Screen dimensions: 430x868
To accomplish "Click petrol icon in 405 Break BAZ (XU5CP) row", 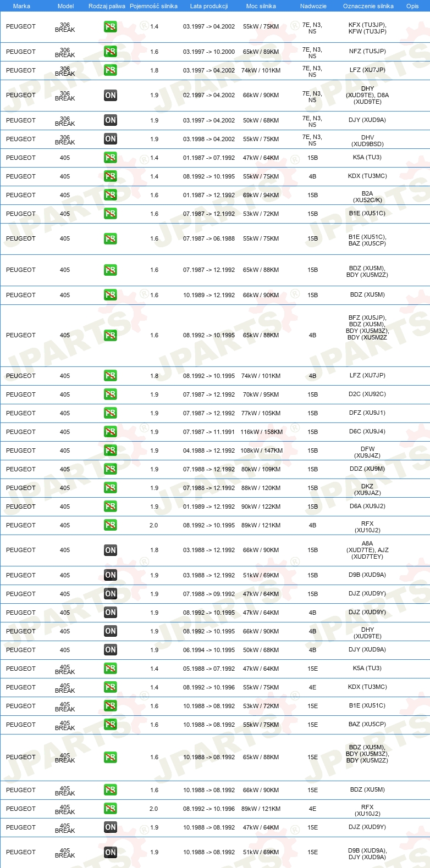I will pos(111,725).
